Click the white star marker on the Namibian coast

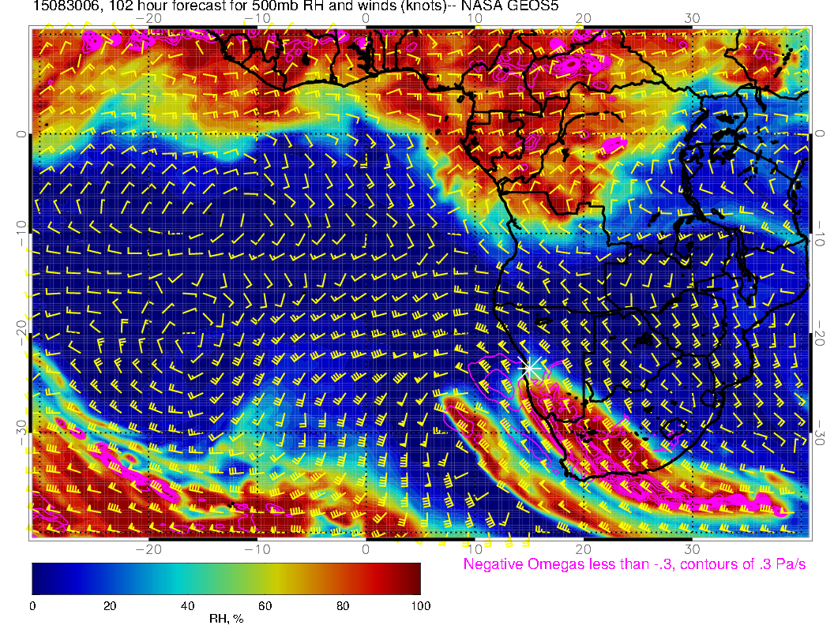tap(530, 368)
